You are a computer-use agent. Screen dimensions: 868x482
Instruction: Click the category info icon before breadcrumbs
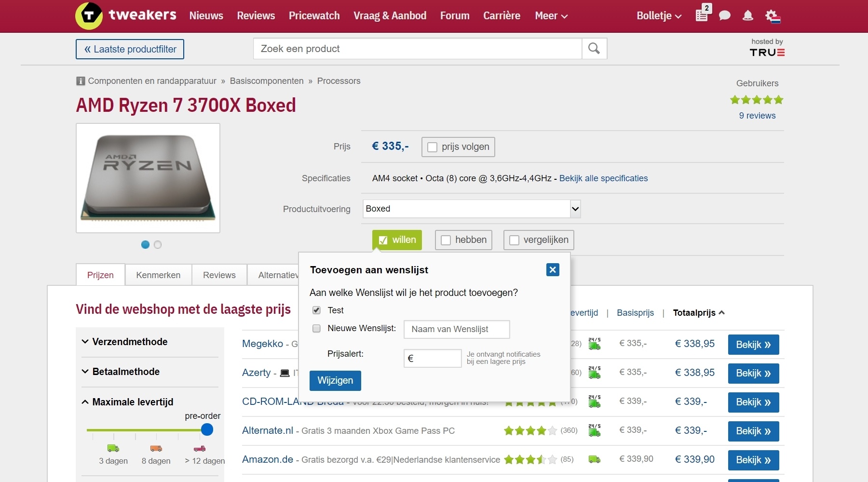pos(81,81)
